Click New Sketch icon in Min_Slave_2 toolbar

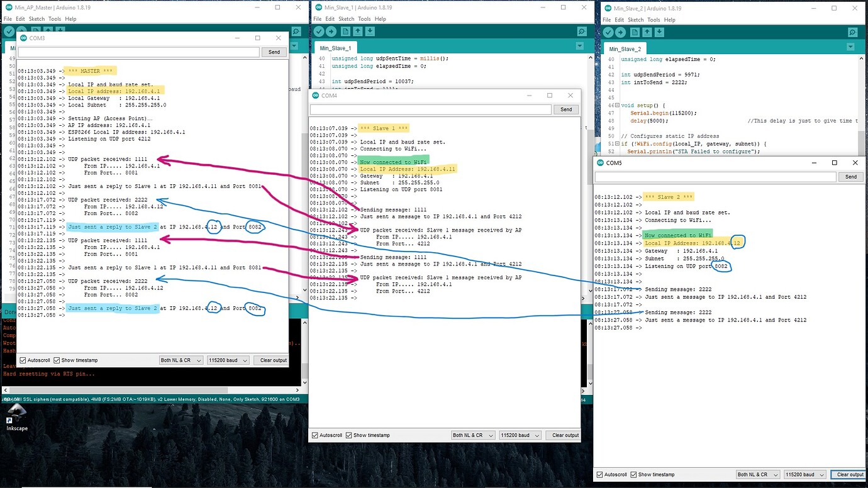coord(635,31)
